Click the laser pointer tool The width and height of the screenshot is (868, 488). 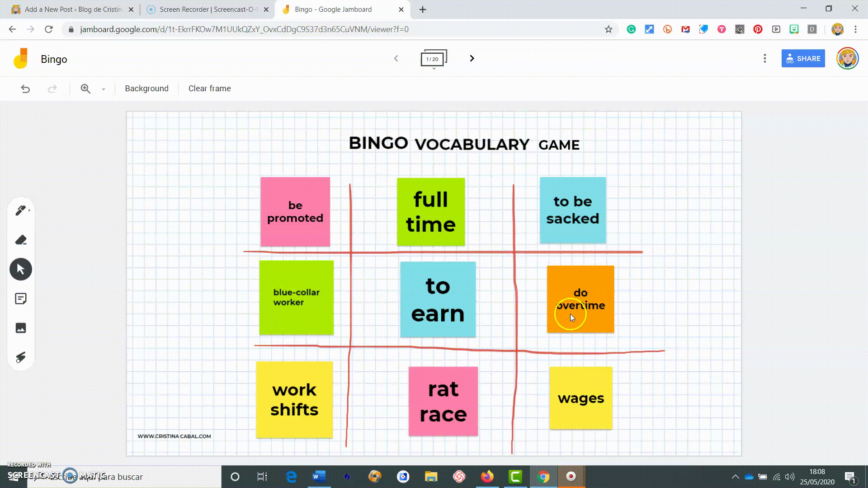(x=21, y=357)
